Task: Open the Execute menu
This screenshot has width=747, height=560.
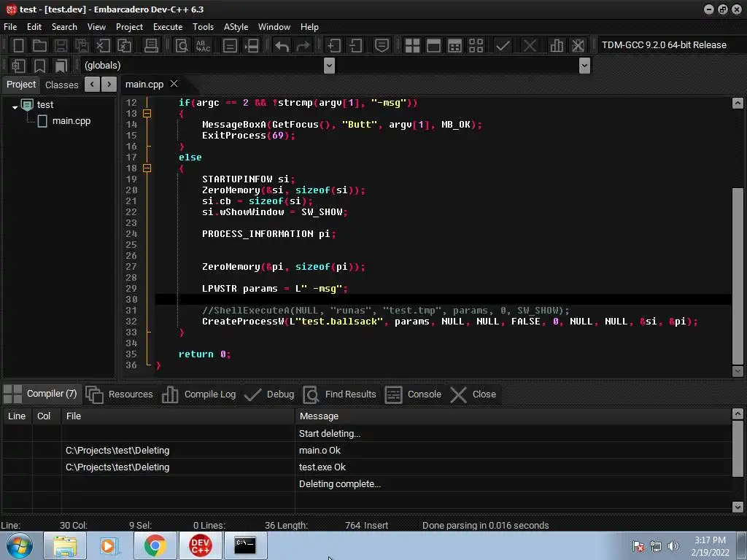Action: point(168,27)
